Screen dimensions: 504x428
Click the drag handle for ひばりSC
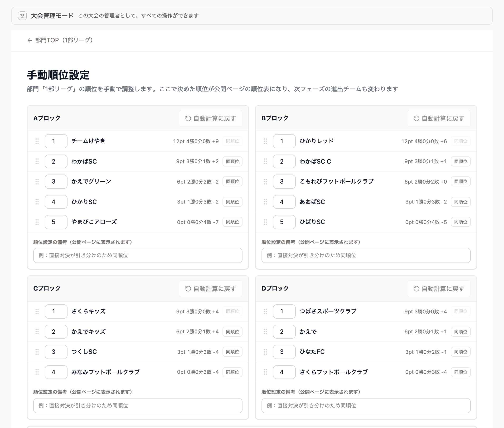click(265, 222)
